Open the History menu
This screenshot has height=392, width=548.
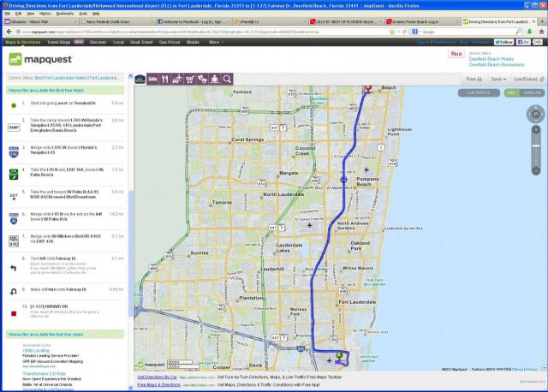pos(45,14)
